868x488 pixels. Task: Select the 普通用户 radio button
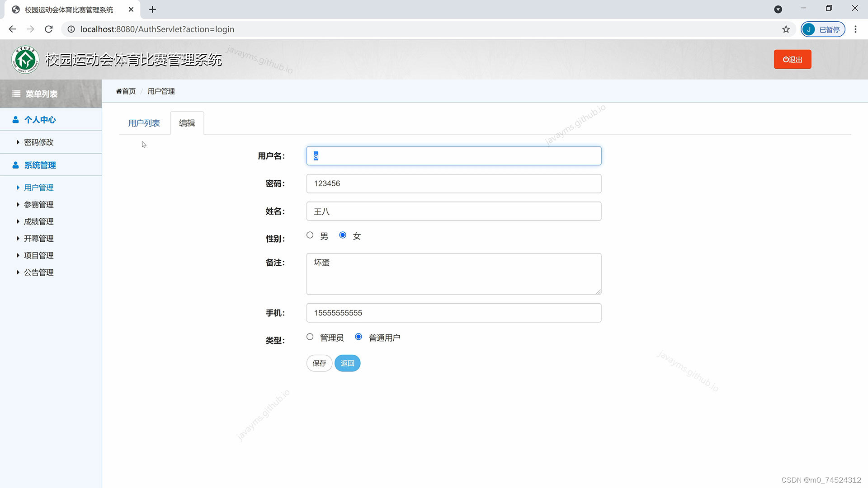[359, 337]
